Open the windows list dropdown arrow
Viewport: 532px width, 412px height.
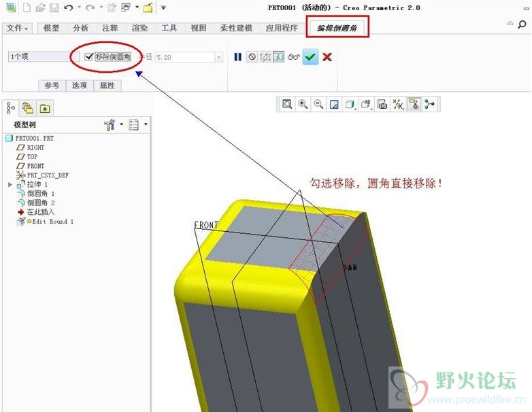point(137,7)
